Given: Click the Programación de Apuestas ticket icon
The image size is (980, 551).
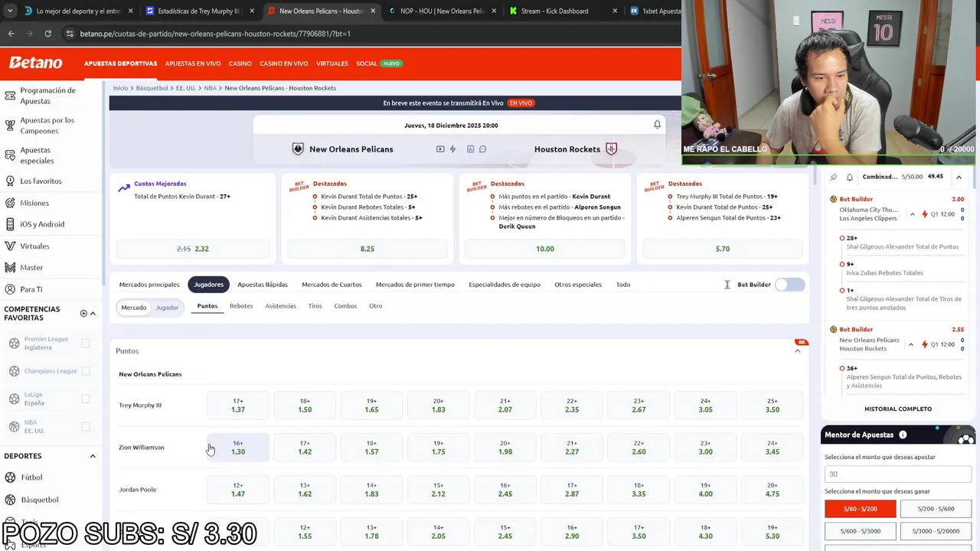Looking at the screenshot, I should (10, 96).
